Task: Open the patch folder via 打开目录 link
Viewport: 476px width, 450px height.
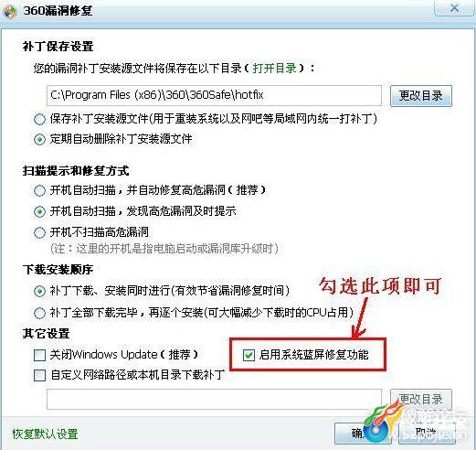Action: (275, 68)
